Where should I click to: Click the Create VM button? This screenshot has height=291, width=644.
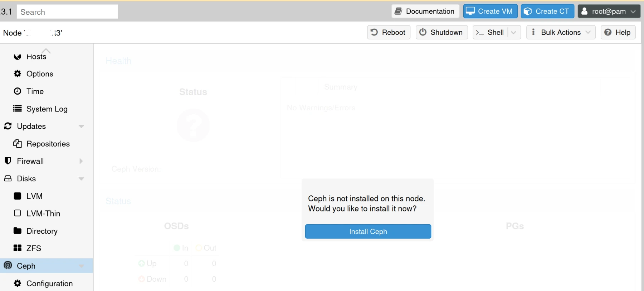click(490, 11)
